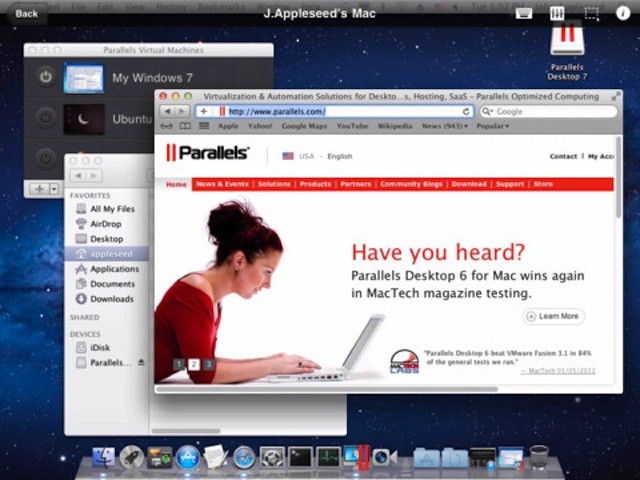Go back in the Finder window
This screenshot has height=480, width=640.
point(78,176)
